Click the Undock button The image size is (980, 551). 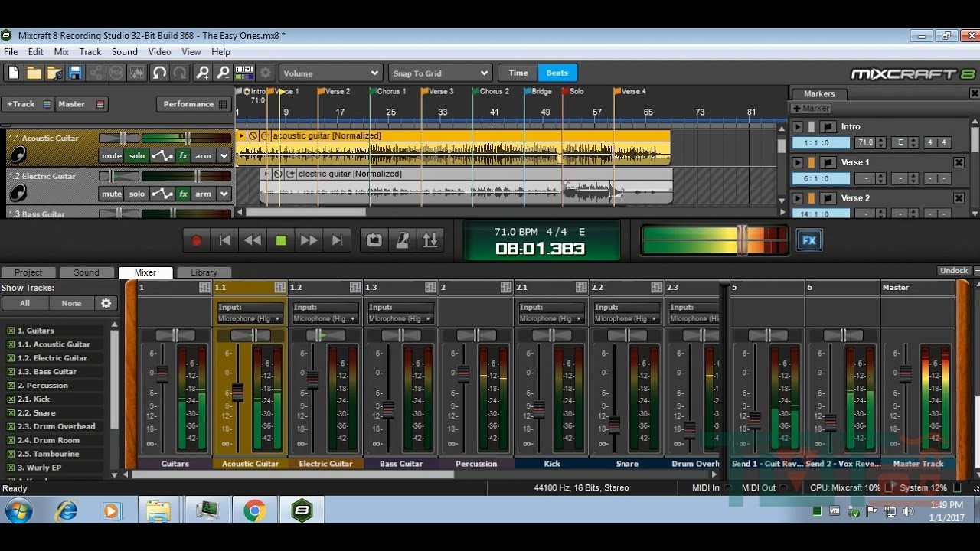954,271
